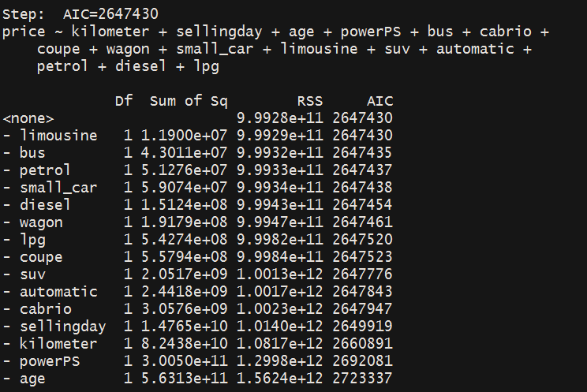Viewport: 587px width, 392px height.
Task: Click the '- petrol' row label
Action: pos(37,170)
